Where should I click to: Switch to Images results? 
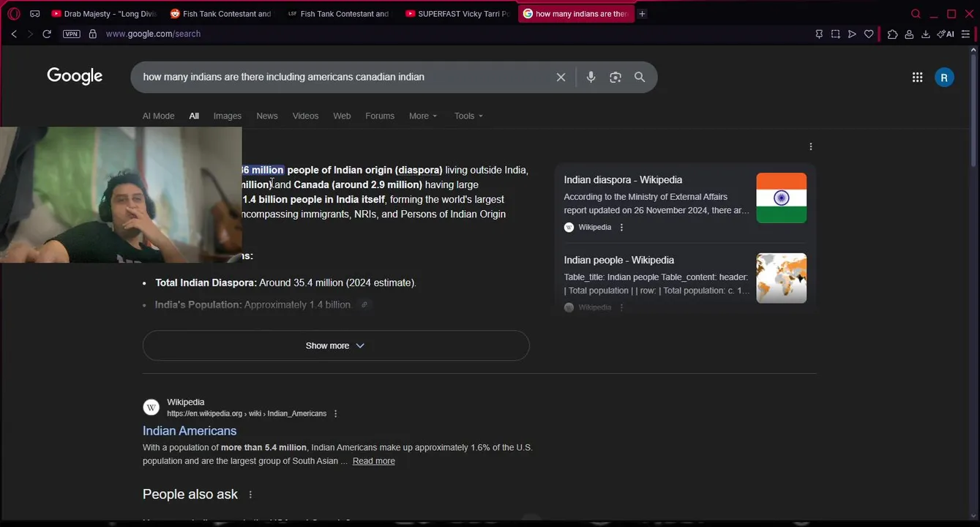pos(228,116)
